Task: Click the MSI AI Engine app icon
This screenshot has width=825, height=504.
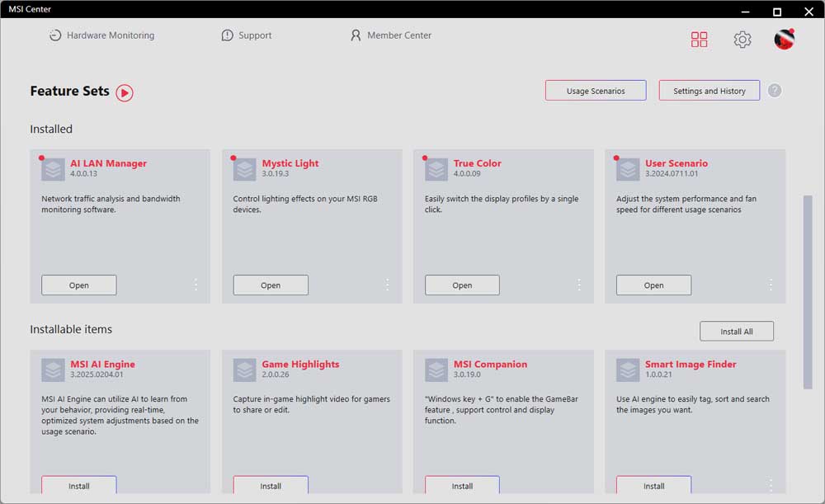Action: click(53, 370)
